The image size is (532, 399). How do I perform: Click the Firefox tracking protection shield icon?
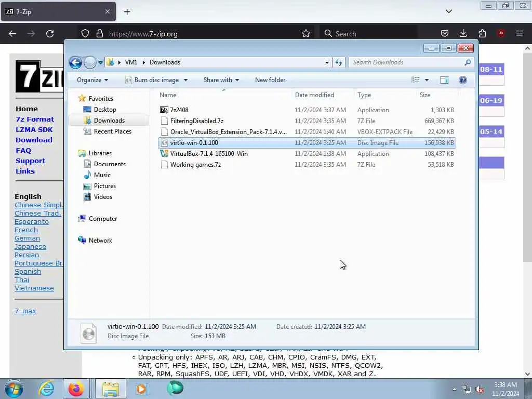[x=85, y=34]
